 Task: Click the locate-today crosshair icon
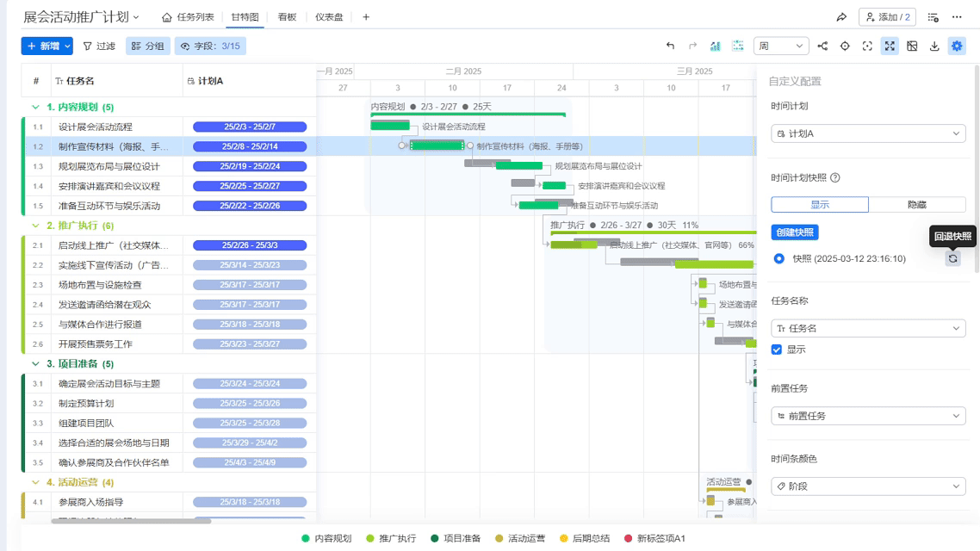coord(845,46)
